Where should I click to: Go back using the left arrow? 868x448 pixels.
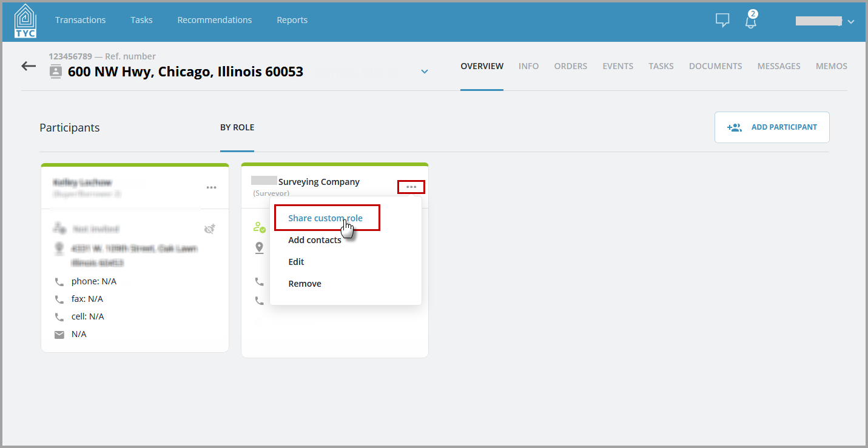tap(29, 65)
